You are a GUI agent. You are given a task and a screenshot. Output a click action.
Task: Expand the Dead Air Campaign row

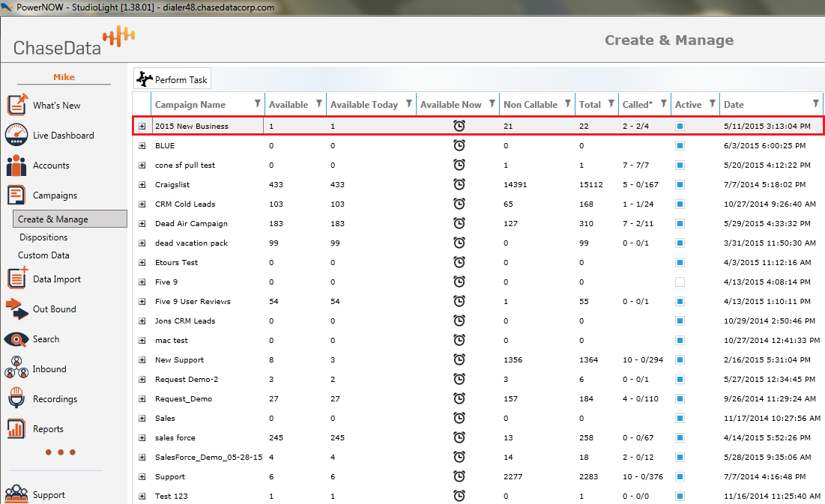click(x=142, y=223)
